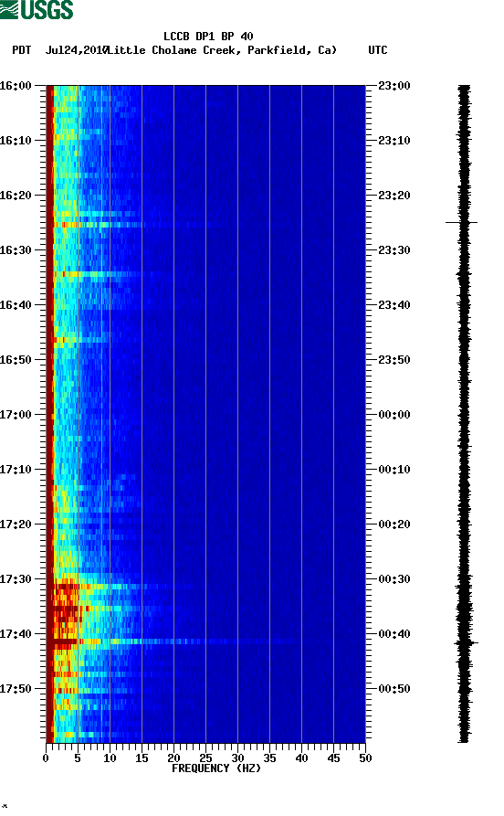Click the USGS logo
This screenshot has height=816, width=504.
(37, 10)
